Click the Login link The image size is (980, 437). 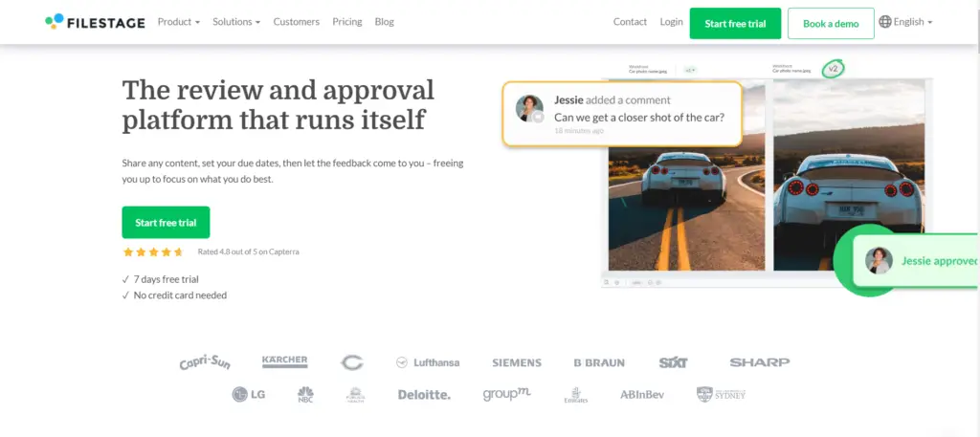tap(671, 22)
